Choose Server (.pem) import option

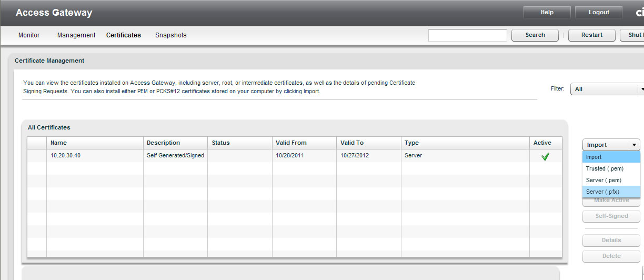point(611,180)
